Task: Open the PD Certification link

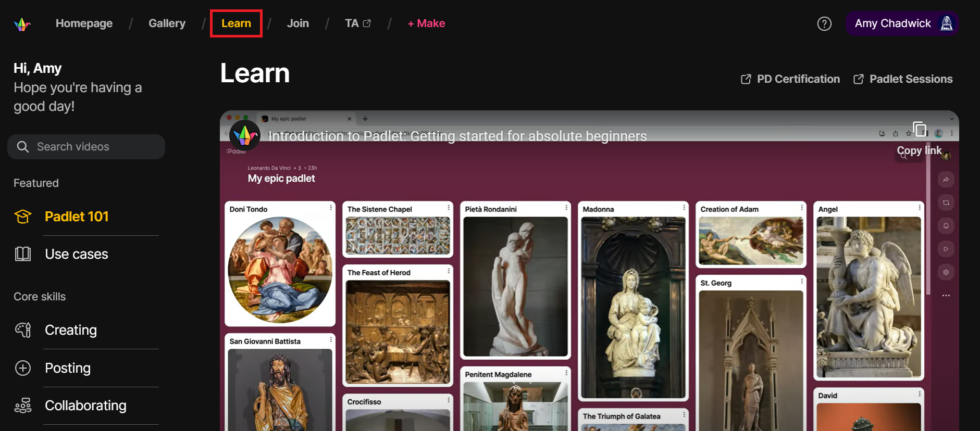Action: click(x=790, y=79)
